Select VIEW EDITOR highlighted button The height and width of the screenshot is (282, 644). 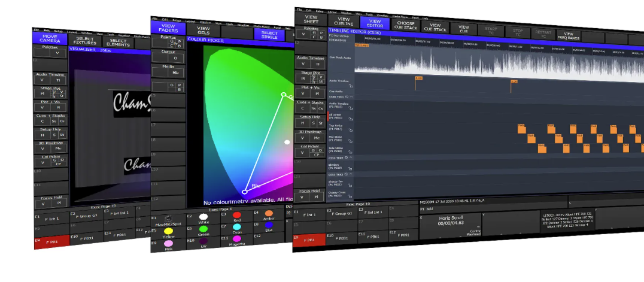coord(375,23)
